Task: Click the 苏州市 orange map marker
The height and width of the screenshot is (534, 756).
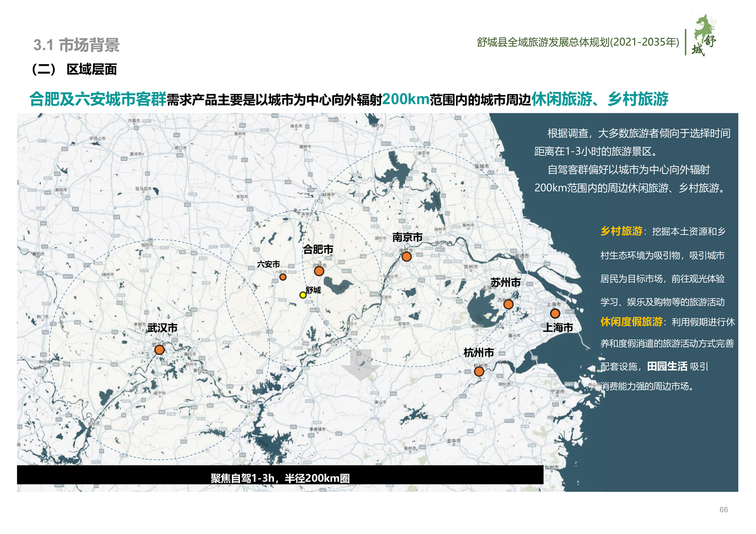Action: click(x=508, y=304)
